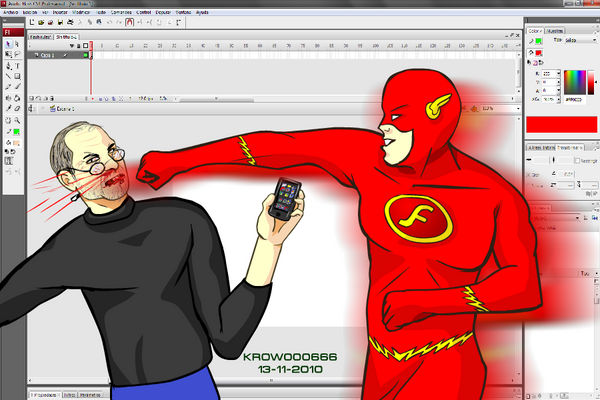Select the Eraser tool
This screenshot has height=400, width=600.
[17, 109]
